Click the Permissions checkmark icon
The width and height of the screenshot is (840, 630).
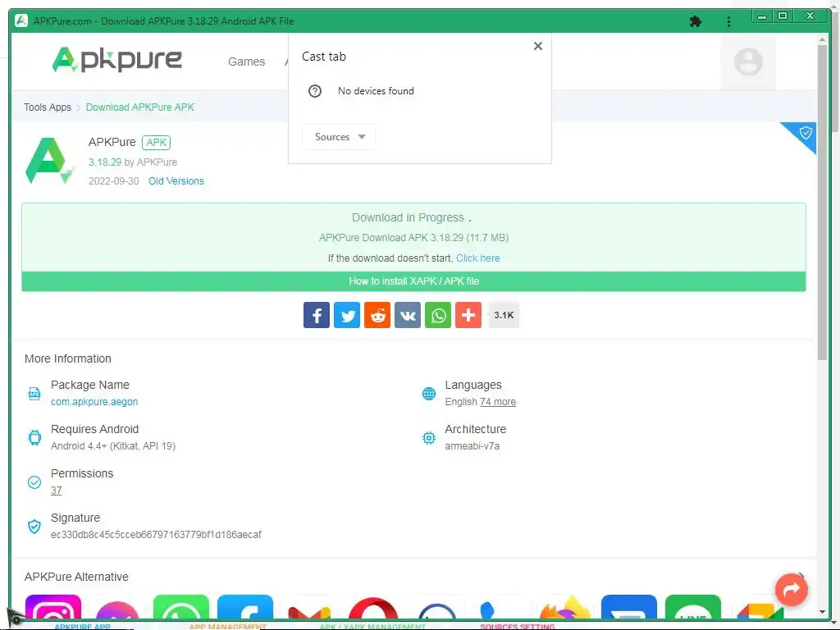34,482
